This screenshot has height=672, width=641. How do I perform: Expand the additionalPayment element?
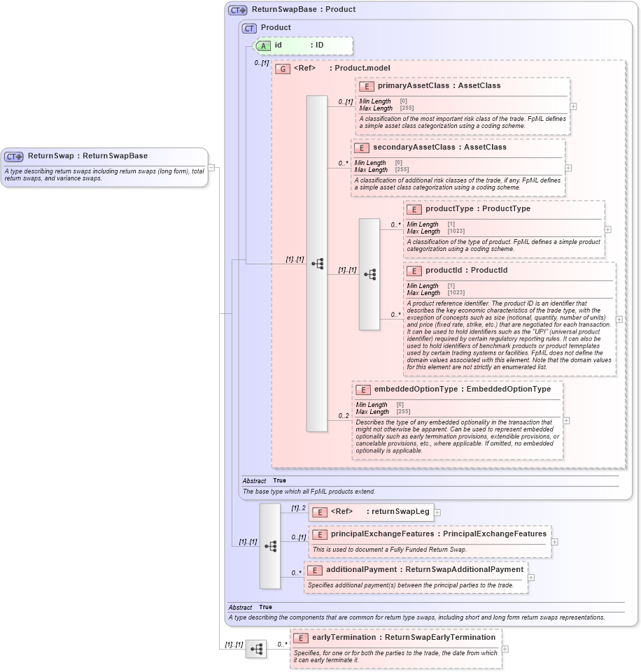532,577
